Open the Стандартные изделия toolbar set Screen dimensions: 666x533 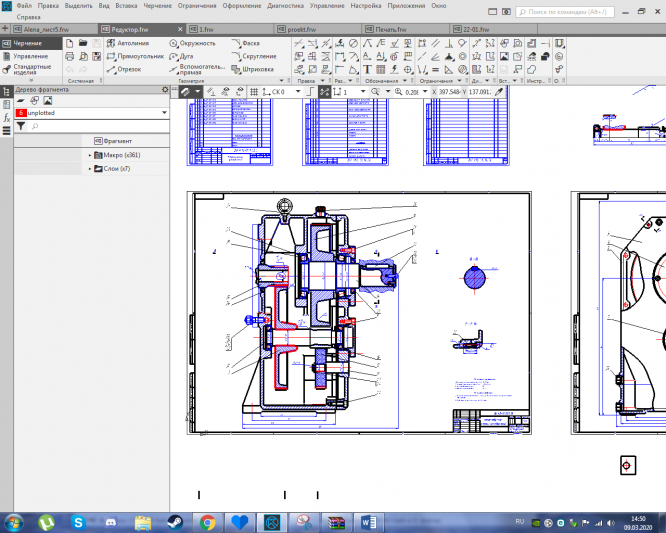31,71
